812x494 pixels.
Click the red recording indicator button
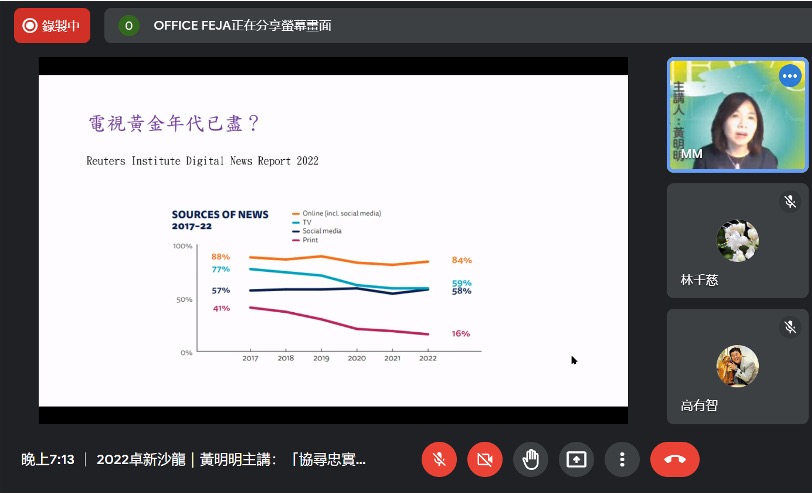click(x=52, y=25)
